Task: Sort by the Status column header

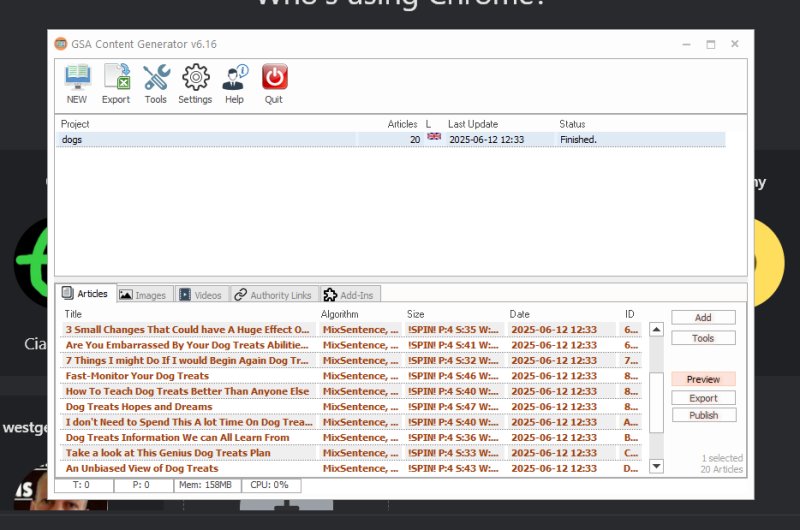Action: point(572,124)
